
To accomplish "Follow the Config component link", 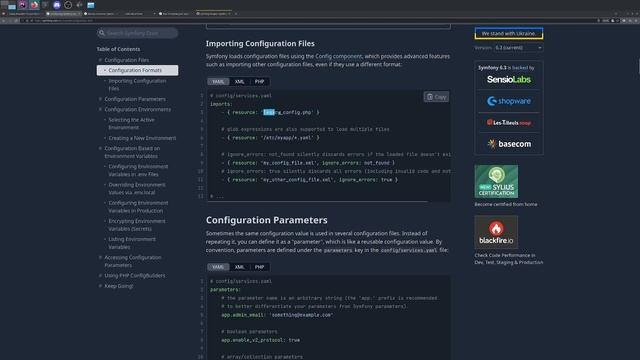I will click(338, 56).
